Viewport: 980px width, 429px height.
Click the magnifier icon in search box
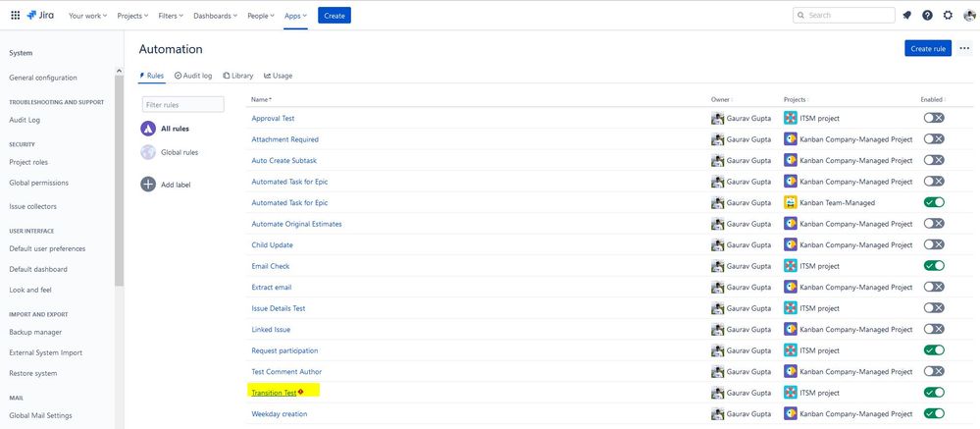[x=801, y=16]
